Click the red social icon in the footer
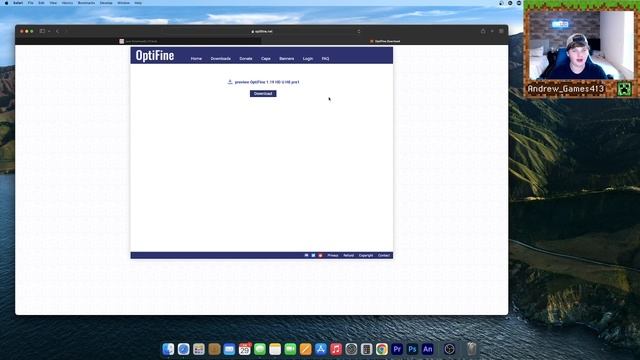 coord(320,256)
